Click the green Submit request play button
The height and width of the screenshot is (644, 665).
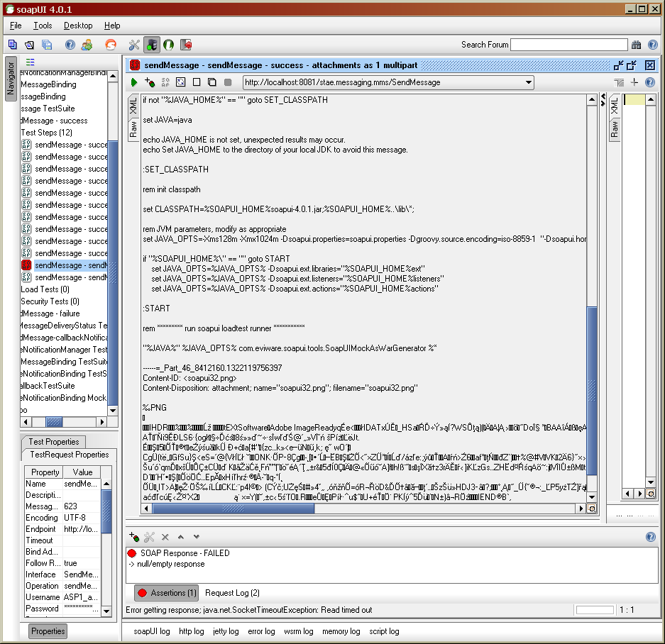click(x=134, y=83)
